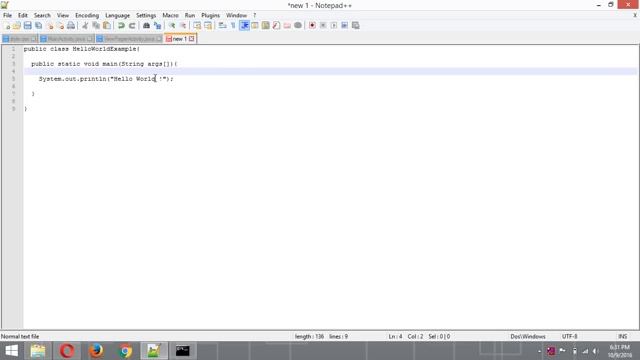This screenshot has height=360, width=640.
Task: Toggle word wrap from the toolbar
Action: point(222,26)
